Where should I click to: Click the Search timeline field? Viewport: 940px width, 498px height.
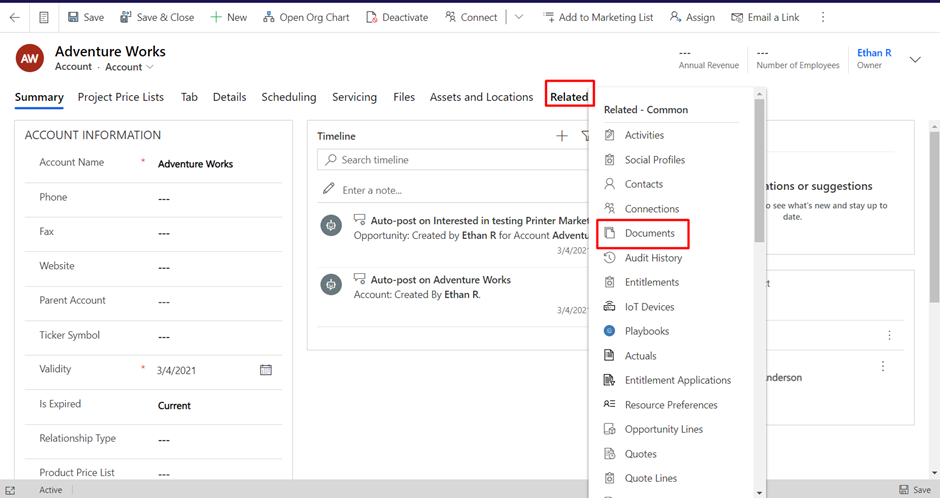453,160
